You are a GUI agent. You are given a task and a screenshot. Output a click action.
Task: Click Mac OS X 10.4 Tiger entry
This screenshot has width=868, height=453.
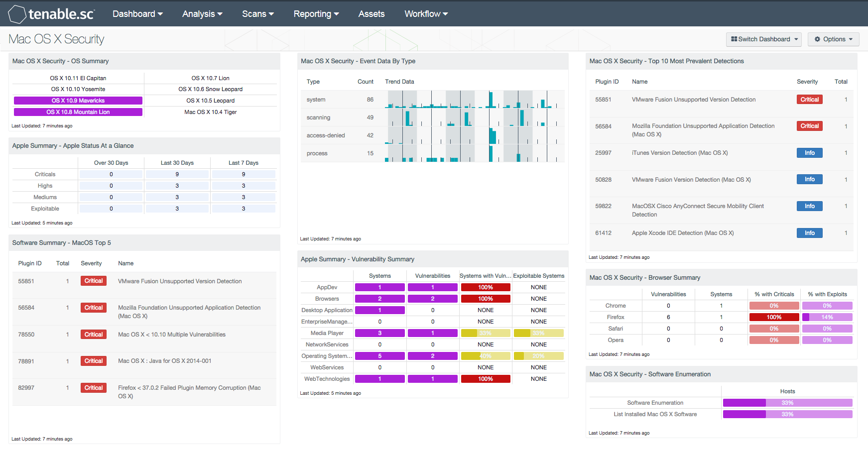[211, 112]
